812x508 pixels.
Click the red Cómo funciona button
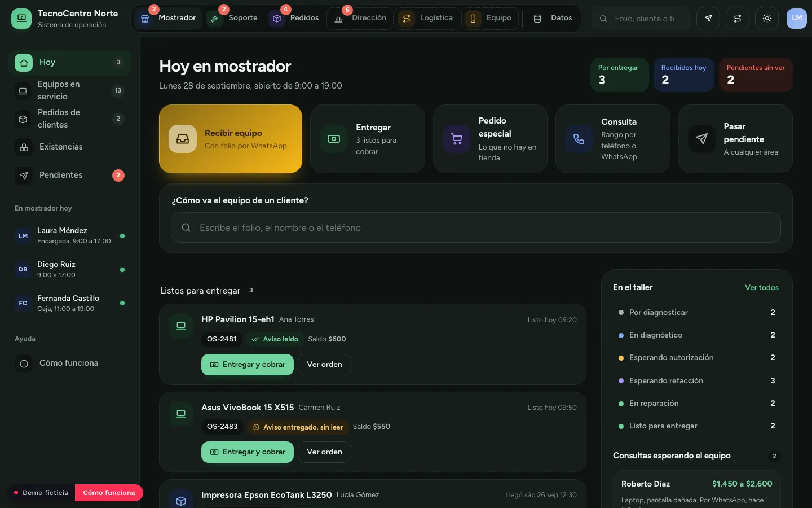109,493
